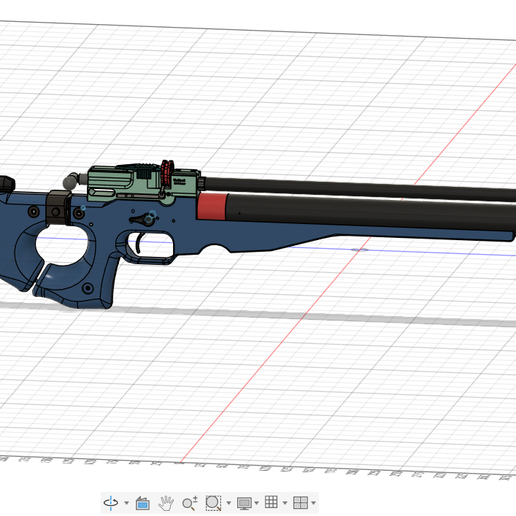516x516 pixels.
Task: Expand the Display Settings dropdown arrow
Action: [256, 503]
